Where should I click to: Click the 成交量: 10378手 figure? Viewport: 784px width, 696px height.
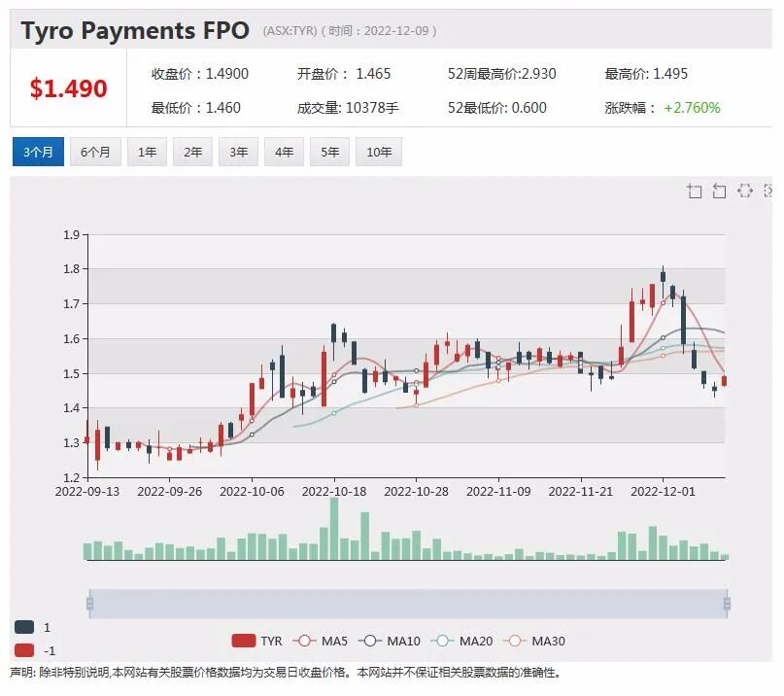tap(348, 108)
